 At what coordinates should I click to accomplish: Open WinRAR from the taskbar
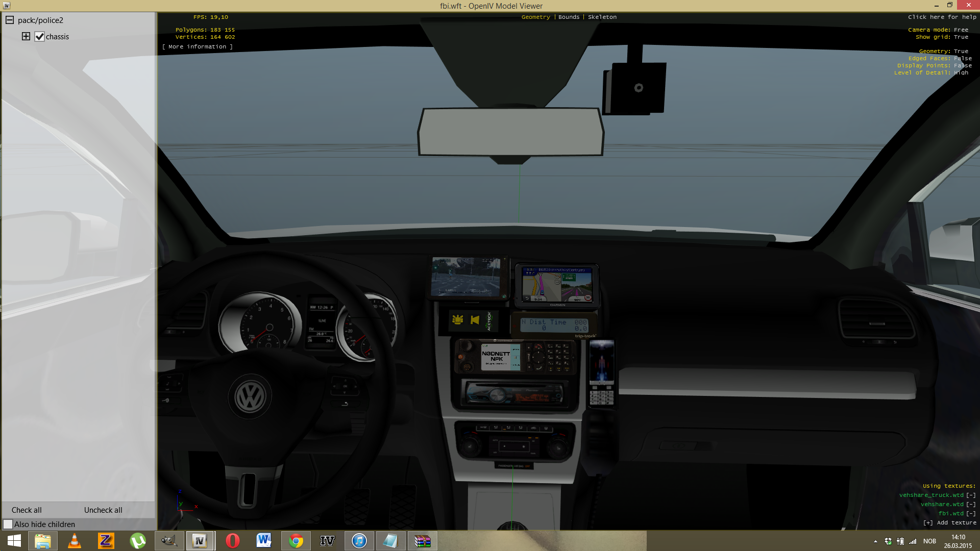[422, 541]
